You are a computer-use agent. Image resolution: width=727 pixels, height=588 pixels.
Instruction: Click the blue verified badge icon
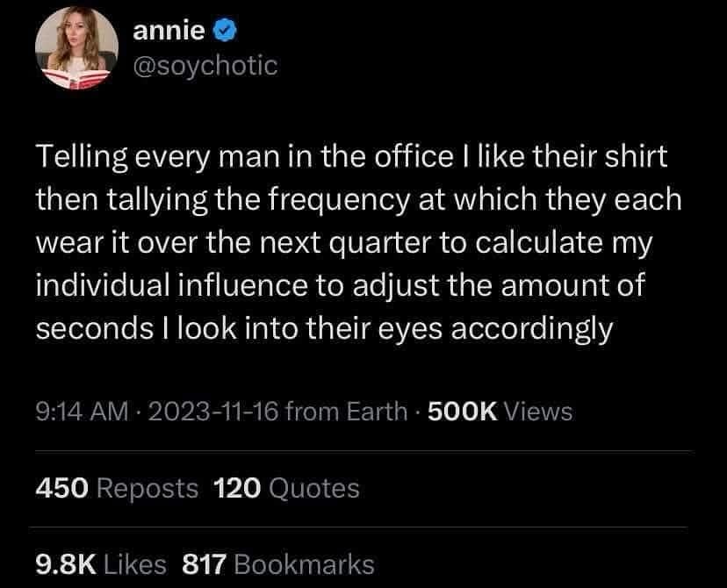(225, 29)
